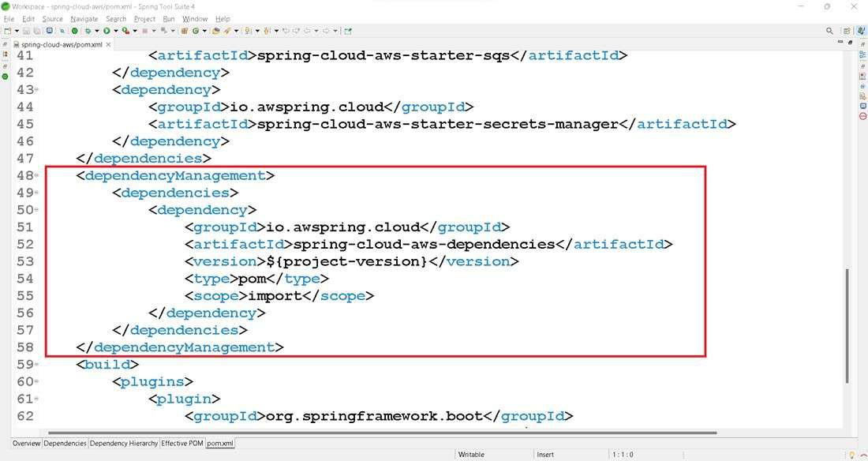Viewport: 868px width, 461px height.
Task: Expand the Search toolbar dropdown arrow
Action: coord(237,31)
